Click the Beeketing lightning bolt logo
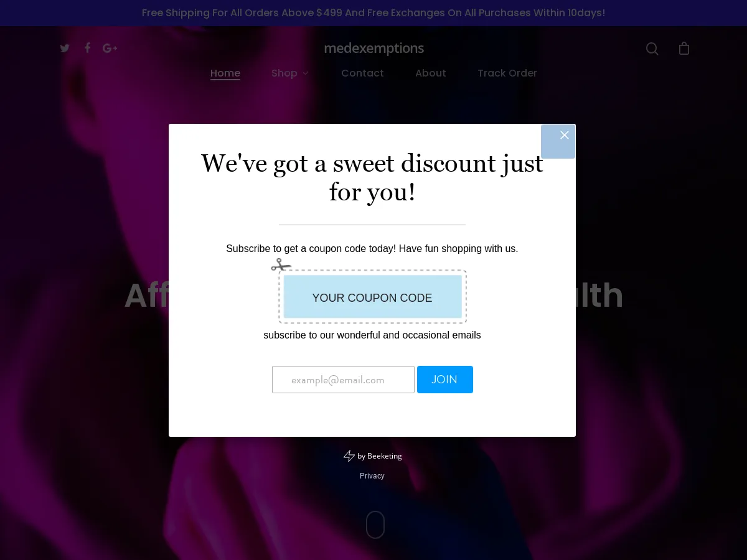This screenshot has height=560, width=747. [349, 456]
